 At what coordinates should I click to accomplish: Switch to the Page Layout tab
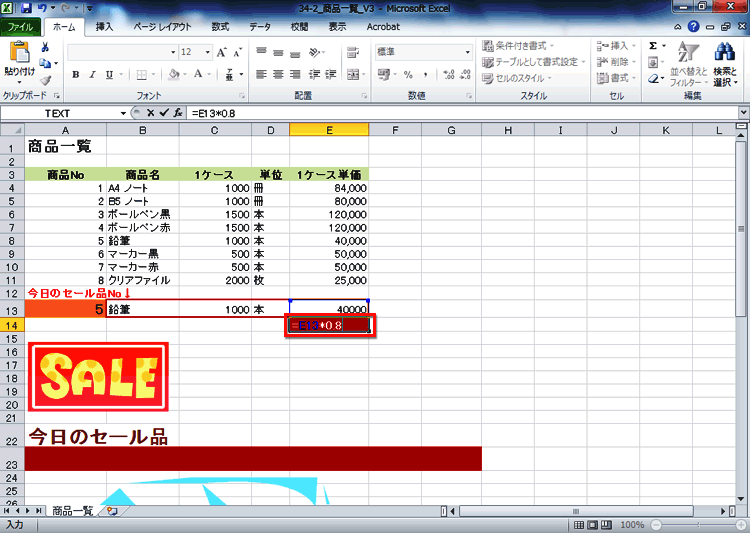[163, 27]
